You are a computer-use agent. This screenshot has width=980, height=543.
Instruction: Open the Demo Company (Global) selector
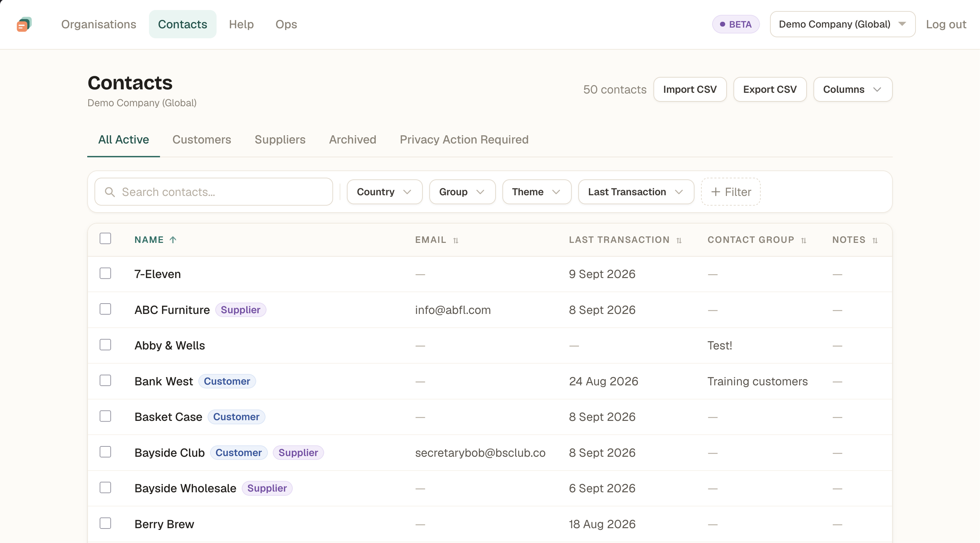[843, 24]
